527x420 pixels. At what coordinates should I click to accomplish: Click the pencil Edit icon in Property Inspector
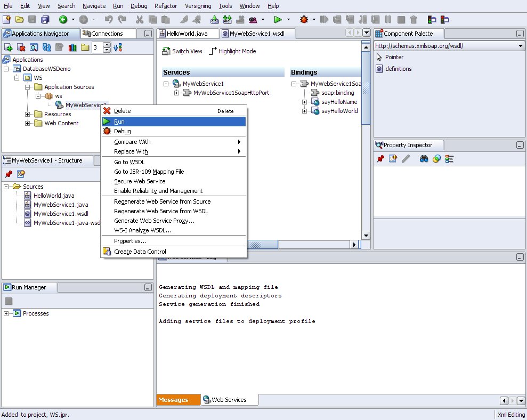406,159
